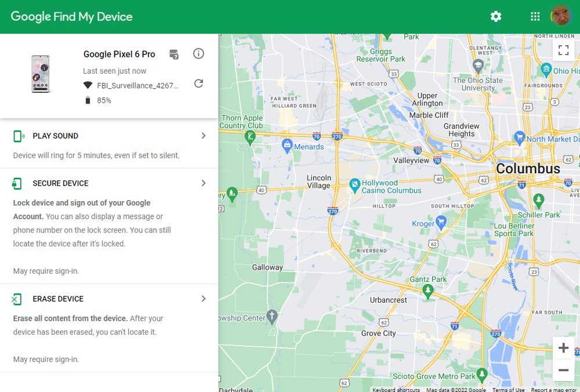The width and height of the screenshot is (580, 392).
Task: Click the Wi-Fi network icon
Action: click(88, 85)
